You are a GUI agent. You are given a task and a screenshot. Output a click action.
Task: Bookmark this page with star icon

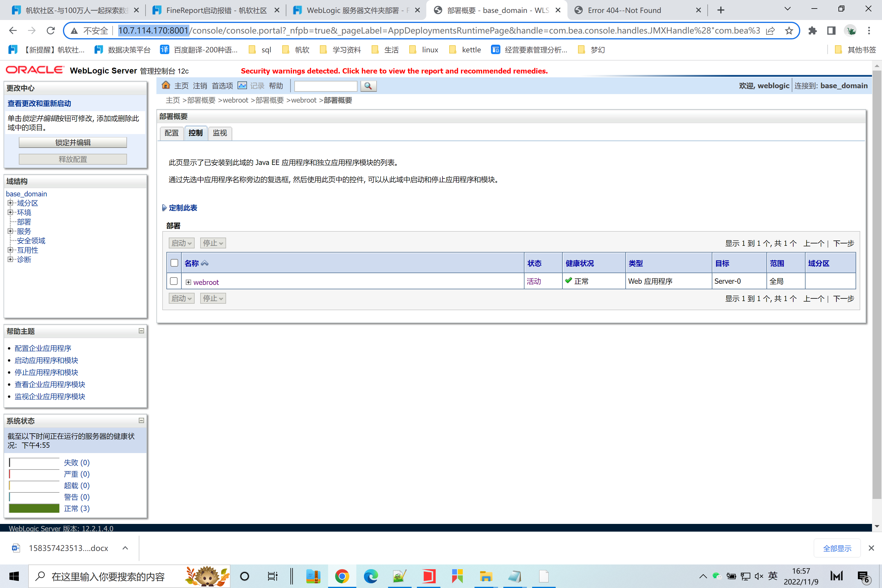789,31
